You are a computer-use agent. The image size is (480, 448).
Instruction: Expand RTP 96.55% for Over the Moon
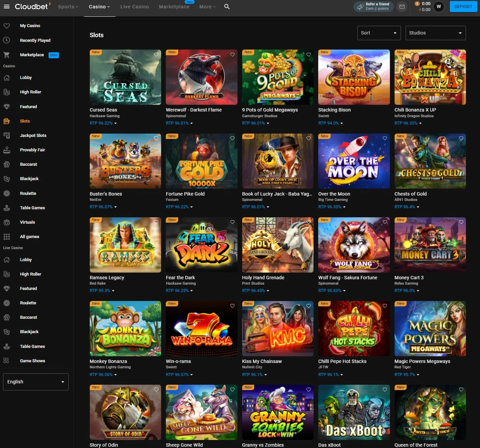pyautogui.click(x=332, y=207)
